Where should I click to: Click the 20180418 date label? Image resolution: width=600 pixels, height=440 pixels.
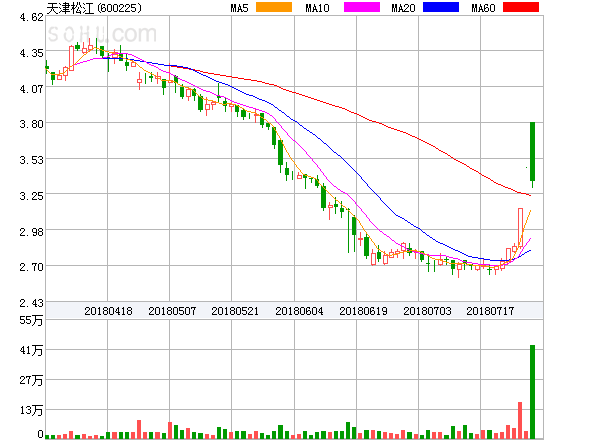[108, 311]
